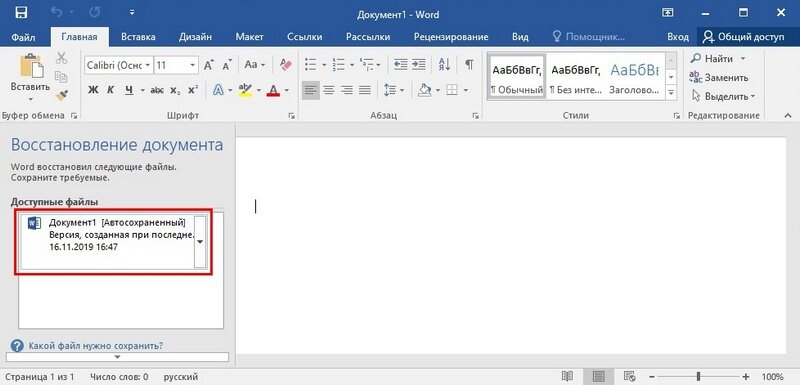
Task: Expand the Вставить paste options arrow
Action: [30, 99]
